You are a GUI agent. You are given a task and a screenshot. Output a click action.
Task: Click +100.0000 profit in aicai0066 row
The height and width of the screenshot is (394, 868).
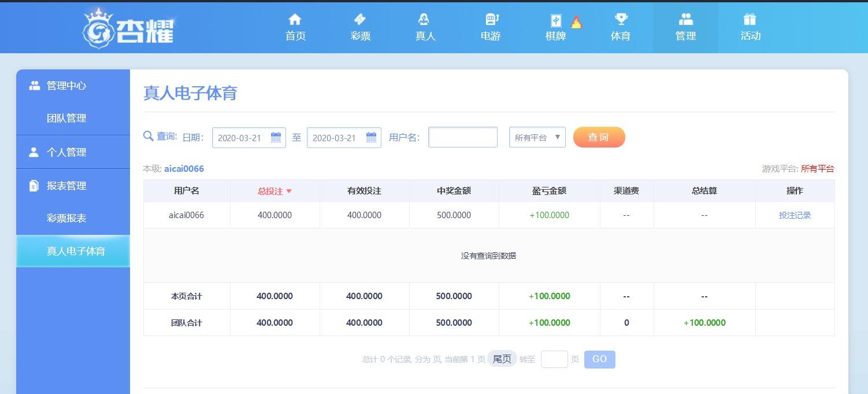coord(549,215)
